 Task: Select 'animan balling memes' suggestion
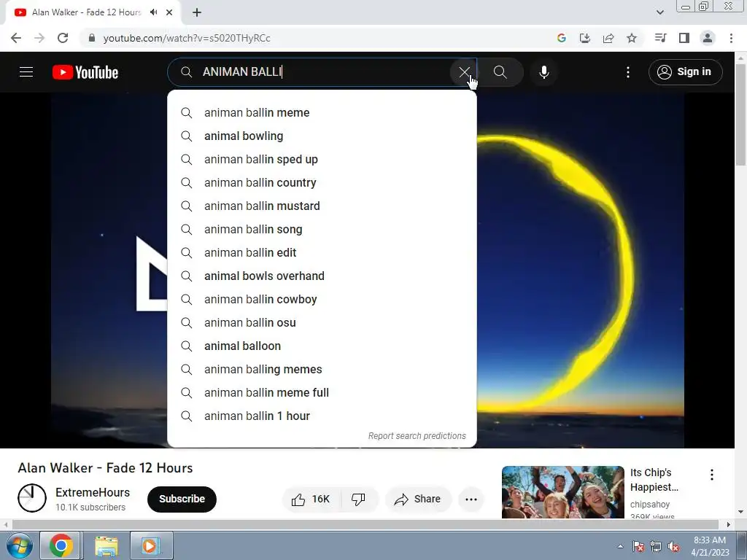322,370
